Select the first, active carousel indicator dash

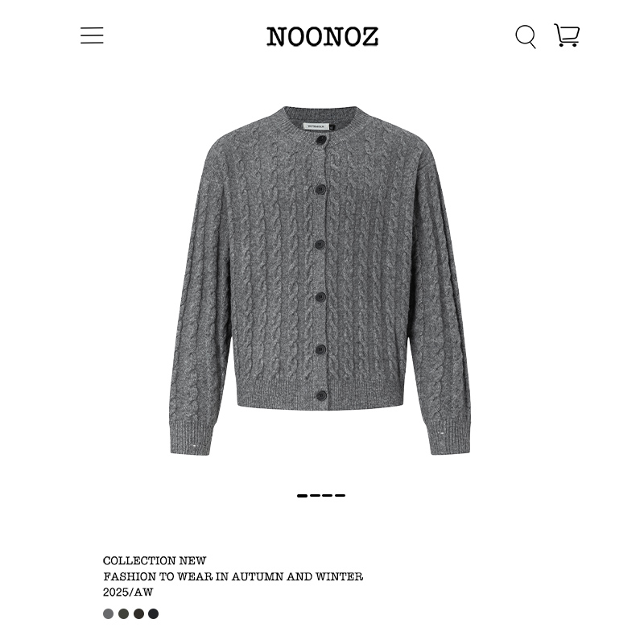pyautogui.click(x=302, y=496)
